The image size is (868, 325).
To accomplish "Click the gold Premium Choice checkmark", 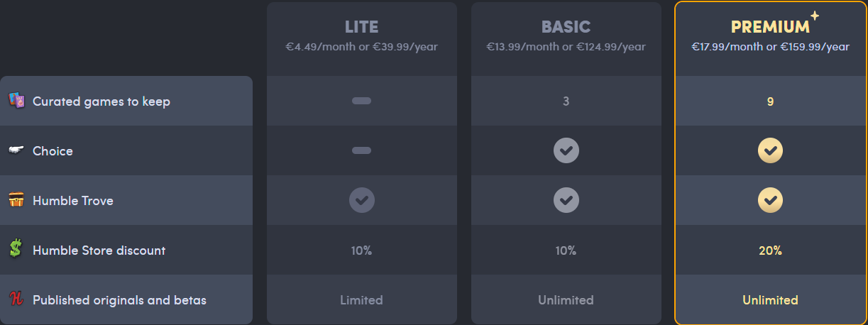I will 770,150.
